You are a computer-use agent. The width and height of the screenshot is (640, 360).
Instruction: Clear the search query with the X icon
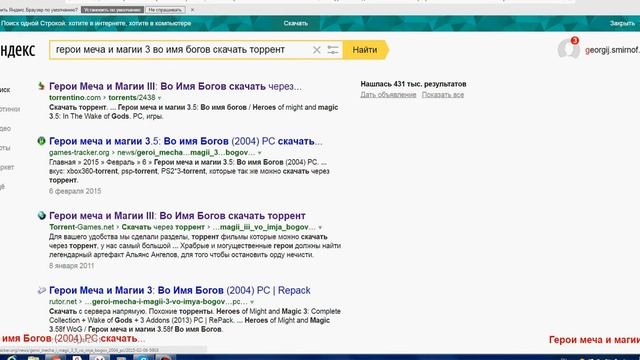point(316,50)
